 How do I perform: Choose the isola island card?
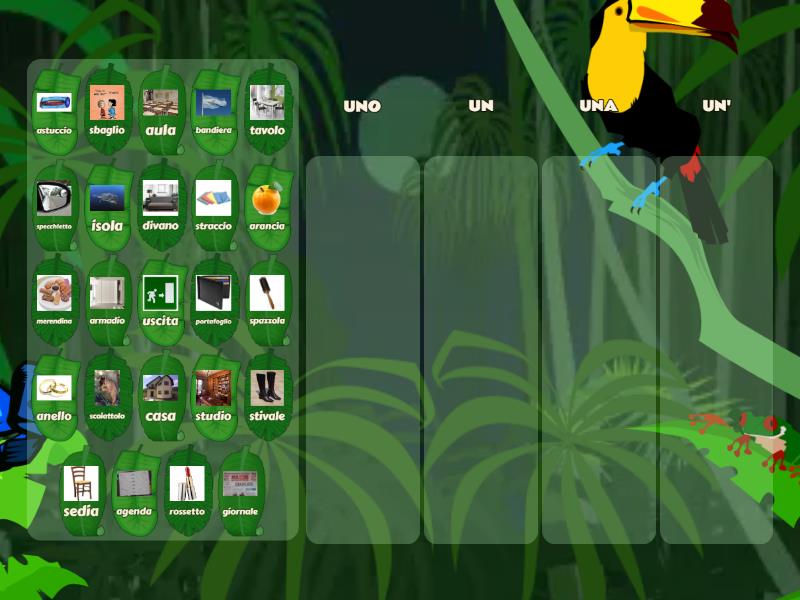point(107,206)
